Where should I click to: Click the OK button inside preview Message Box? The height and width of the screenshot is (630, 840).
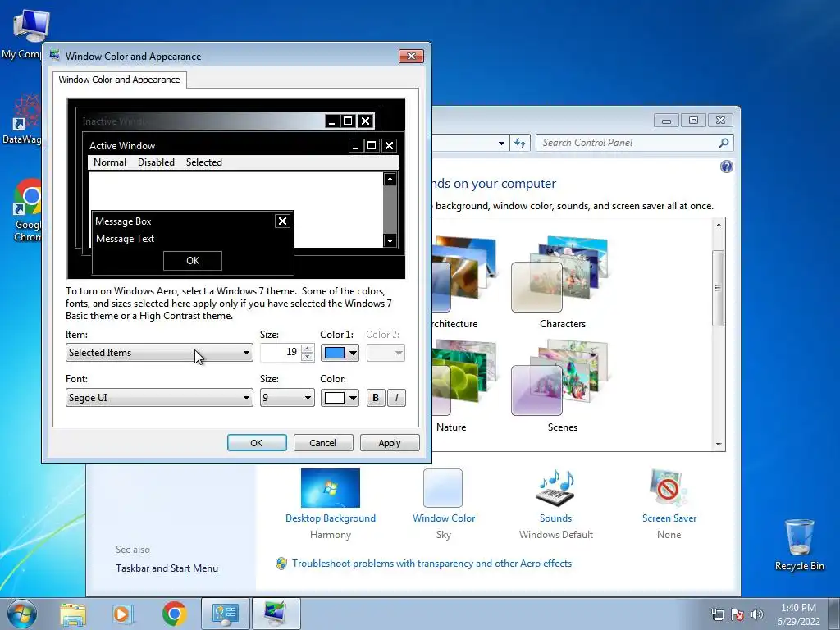coord(193,261)
